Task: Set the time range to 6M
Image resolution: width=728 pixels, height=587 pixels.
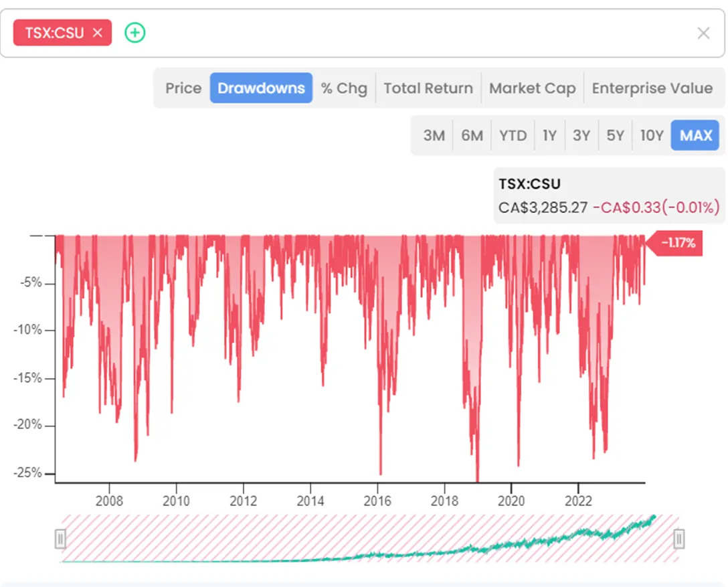Action: tap(472, 136)
